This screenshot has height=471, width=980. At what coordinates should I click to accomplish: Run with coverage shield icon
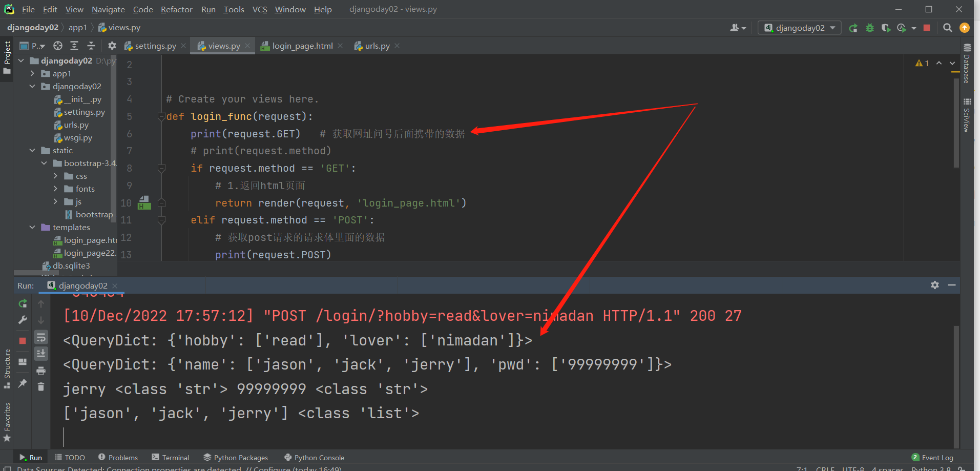886,28
